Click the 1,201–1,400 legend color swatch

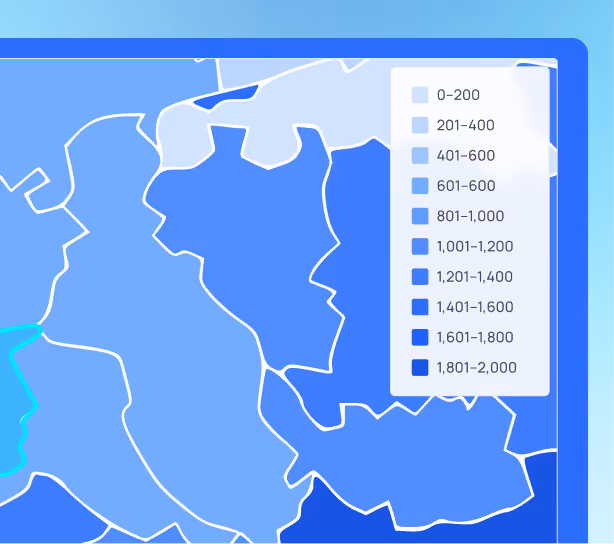click(420, 277)
